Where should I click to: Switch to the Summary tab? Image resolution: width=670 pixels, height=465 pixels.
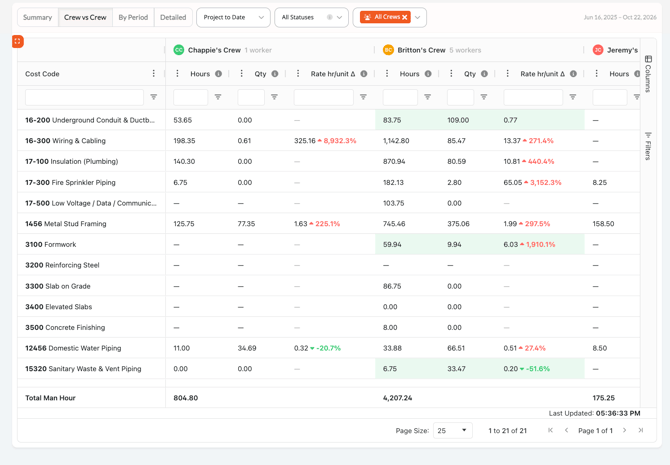click(x=38, y=18)
